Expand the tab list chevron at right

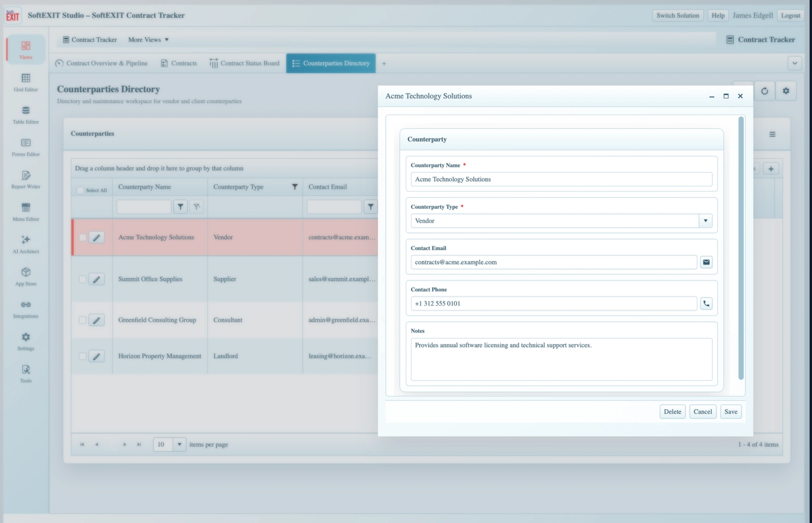click(x=795, y=63)
